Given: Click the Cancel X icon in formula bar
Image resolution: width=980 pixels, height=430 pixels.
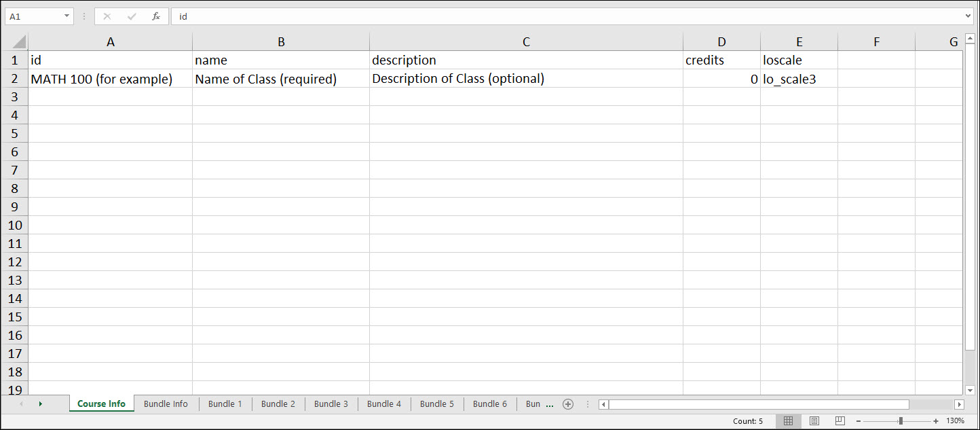Looking at the screenshot, I should tap(107, 16).
